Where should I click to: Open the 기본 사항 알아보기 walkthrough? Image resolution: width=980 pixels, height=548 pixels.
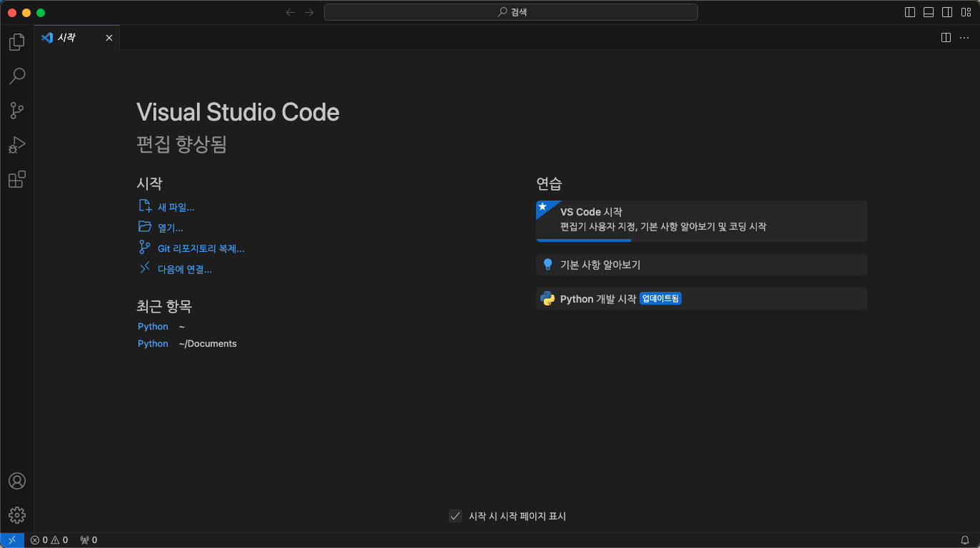tap(701, 264)
